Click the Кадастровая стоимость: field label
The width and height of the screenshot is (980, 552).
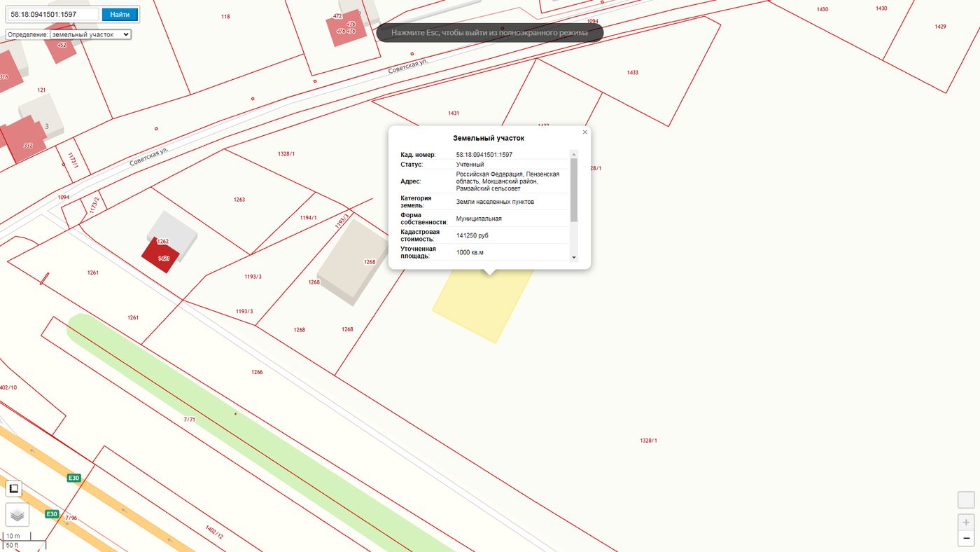pos(420,235)
